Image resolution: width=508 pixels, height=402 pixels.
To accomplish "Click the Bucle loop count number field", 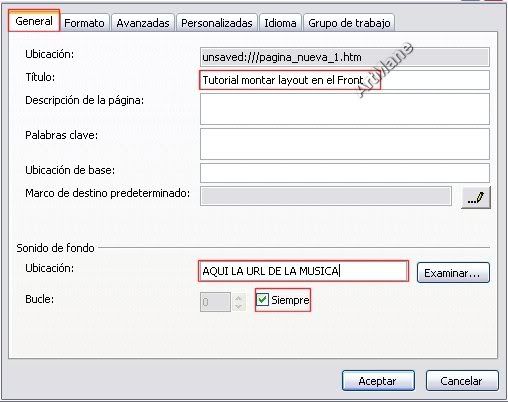I will click(x=216, y=302).
